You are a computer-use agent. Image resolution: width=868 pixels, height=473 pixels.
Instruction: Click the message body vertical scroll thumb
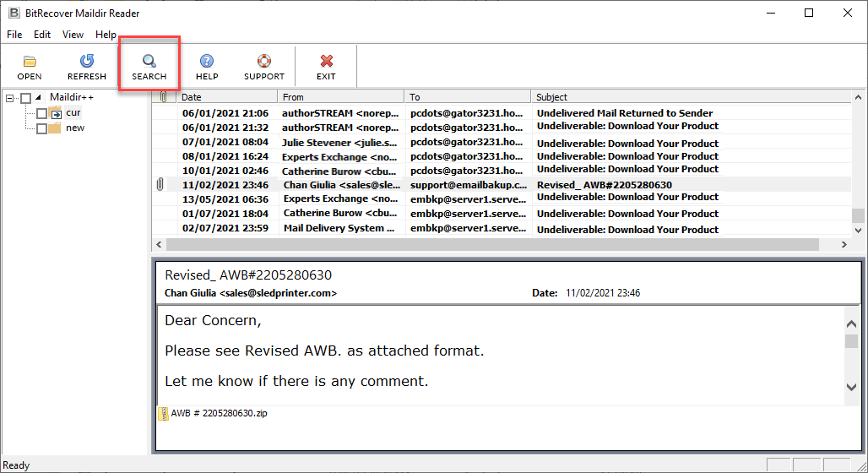coord(851,340)
